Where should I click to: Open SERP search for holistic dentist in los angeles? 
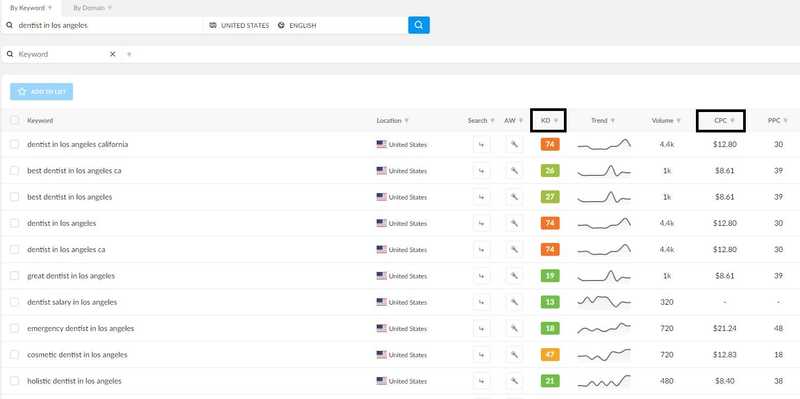pos(481,381)
